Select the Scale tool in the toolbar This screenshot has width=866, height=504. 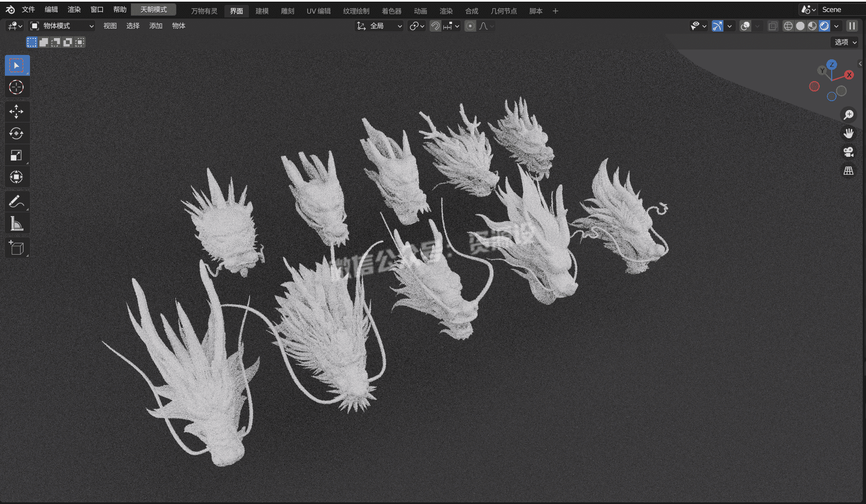[x=16, y=155]
